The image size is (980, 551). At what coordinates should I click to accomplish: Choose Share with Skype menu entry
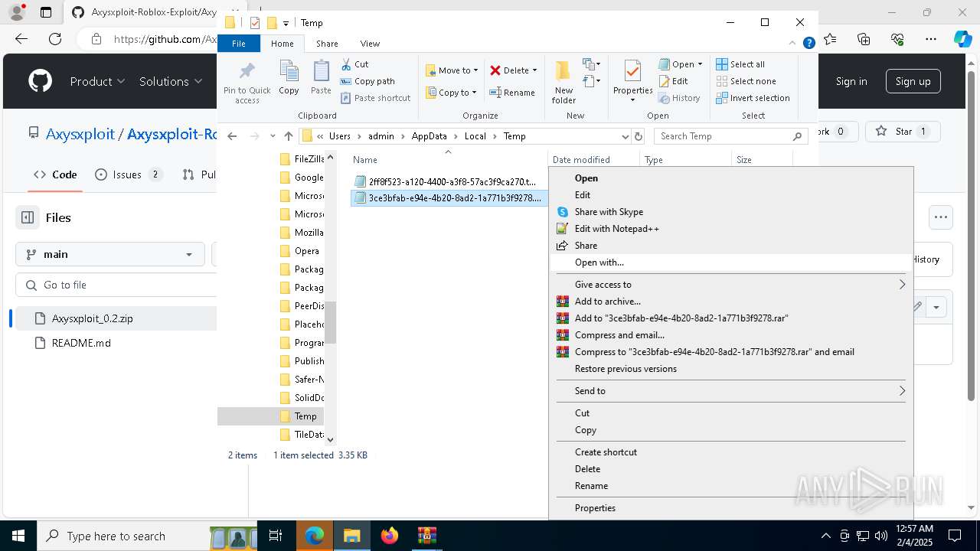pyautogui.click(x=731, y=212)
